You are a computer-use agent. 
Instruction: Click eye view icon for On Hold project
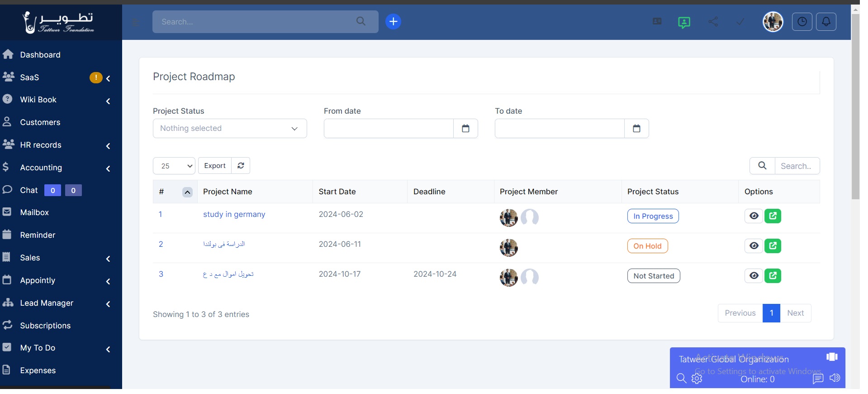pos(754,246)
